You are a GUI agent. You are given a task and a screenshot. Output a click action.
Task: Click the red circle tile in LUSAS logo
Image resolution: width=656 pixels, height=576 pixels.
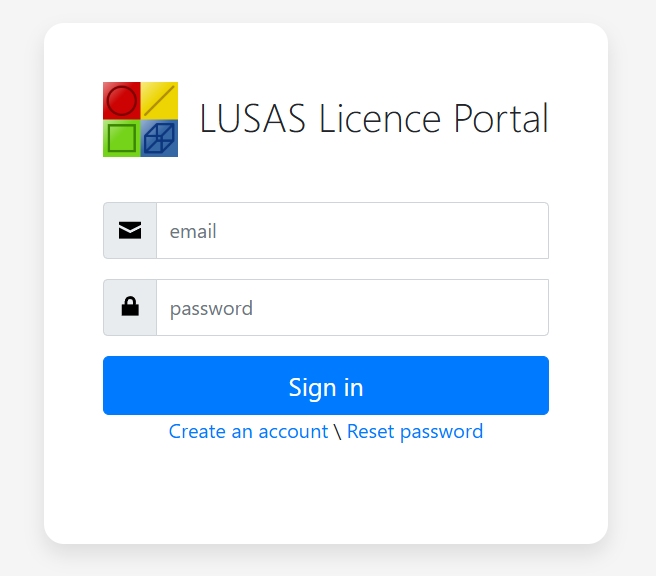pyautogui.click(x=122, y=101)
